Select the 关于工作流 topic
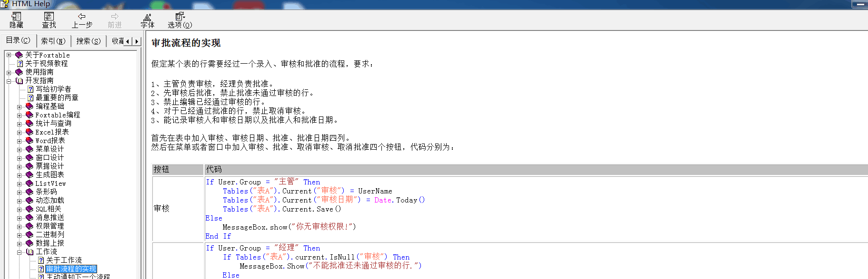This screenshot has width=868, height=279. (x=64, y=260)
